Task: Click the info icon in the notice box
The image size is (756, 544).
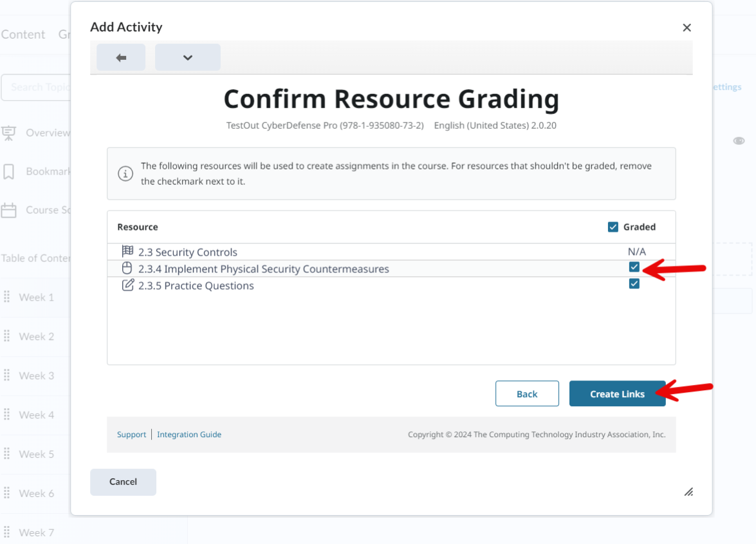Action: [125, 174]
